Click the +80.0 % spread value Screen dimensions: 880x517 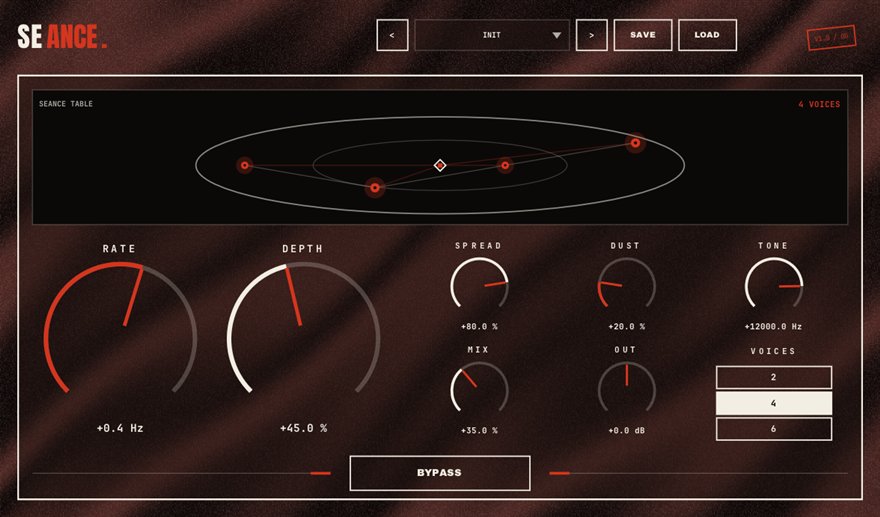point(479,326)
